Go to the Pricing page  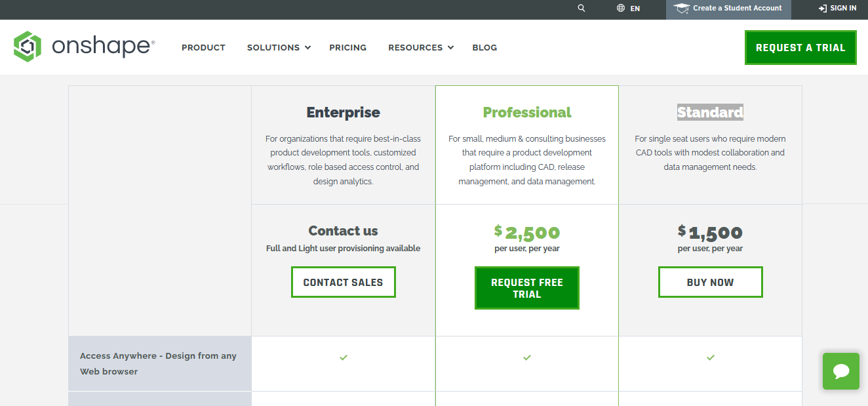pos(348,47)
